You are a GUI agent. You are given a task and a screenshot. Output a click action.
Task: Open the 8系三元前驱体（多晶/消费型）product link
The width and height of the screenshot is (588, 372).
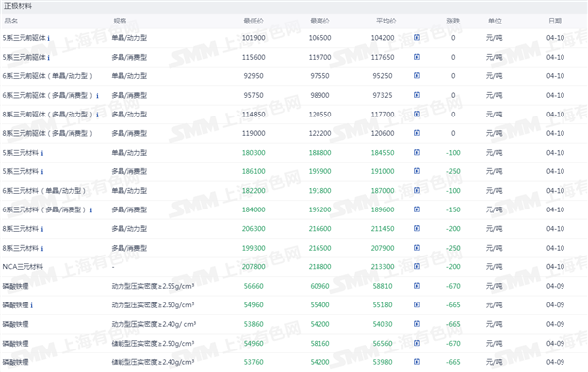click(x=47, y=133)
